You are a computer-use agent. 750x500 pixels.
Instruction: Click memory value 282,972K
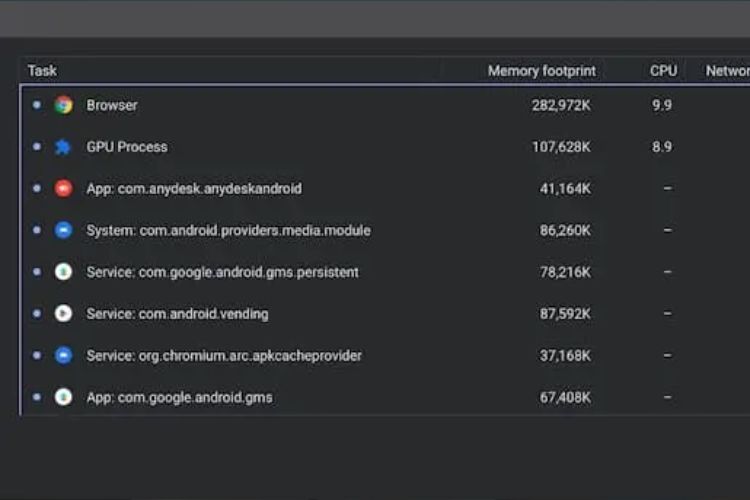pyautogui.click(x=561, y=105)
